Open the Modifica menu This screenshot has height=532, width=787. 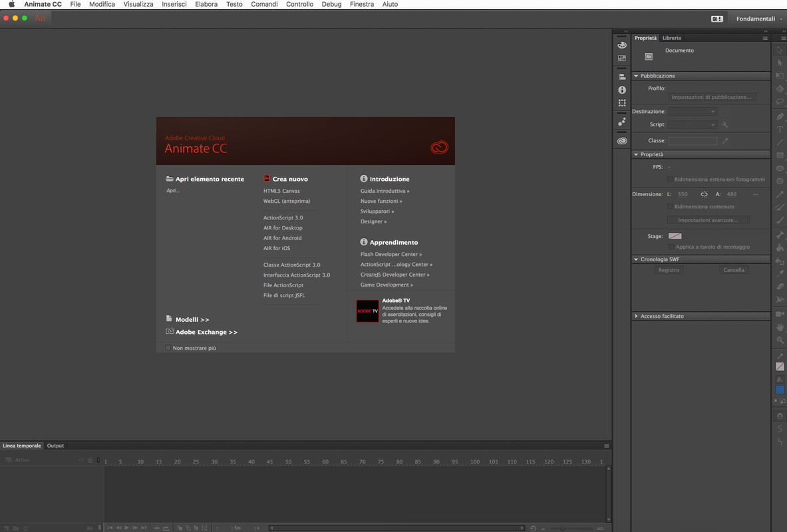point(102,4)
